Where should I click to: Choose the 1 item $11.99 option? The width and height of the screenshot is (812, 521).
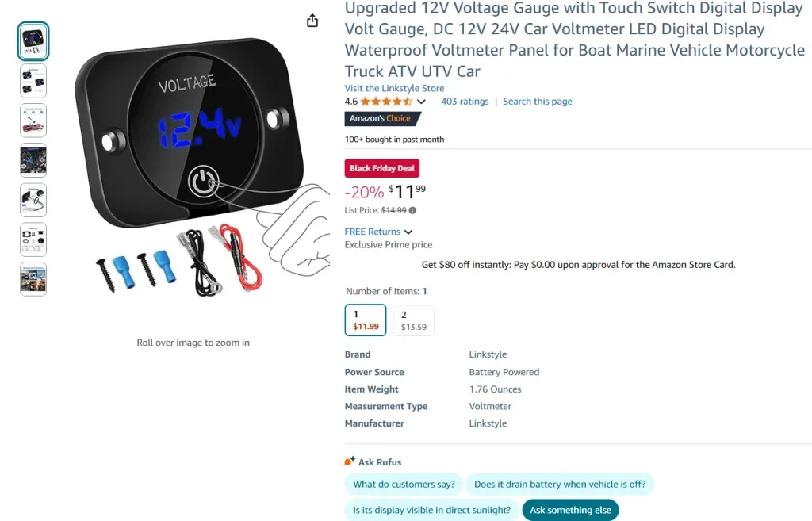click(x=366, y=320)
